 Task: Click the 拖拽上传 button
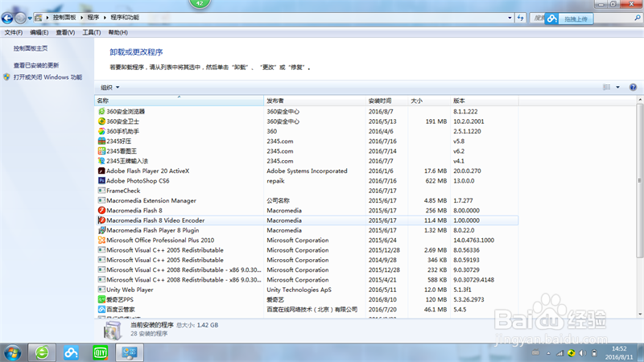(x=576, y=19)
